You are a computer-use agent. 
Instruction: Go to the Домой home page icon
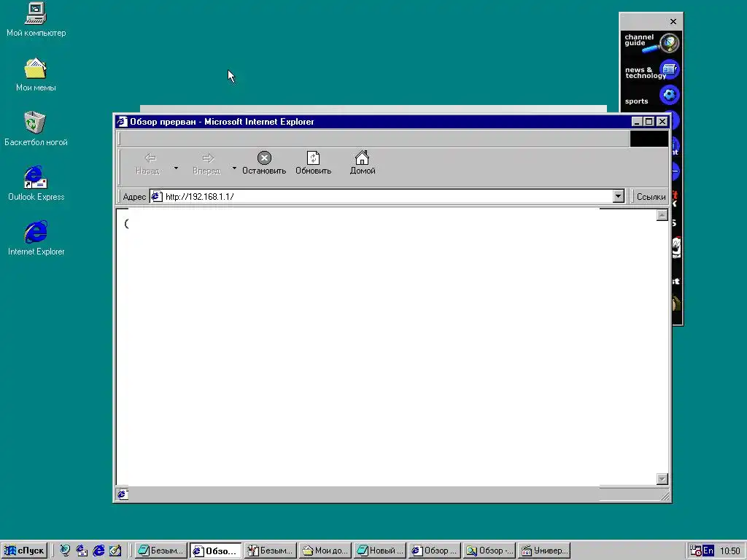click(363, 157)
